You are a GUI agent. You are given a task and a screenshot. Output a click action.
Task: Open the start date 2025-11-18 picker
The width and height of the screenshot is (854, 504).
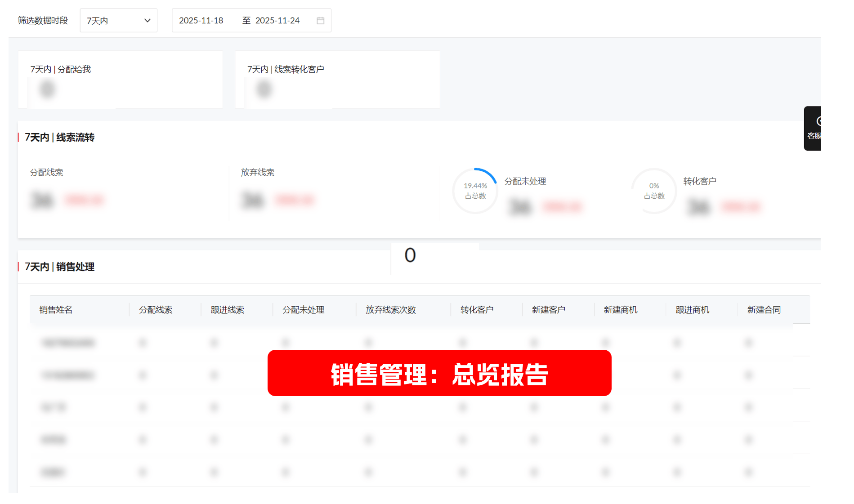click(x=201, y=20)
